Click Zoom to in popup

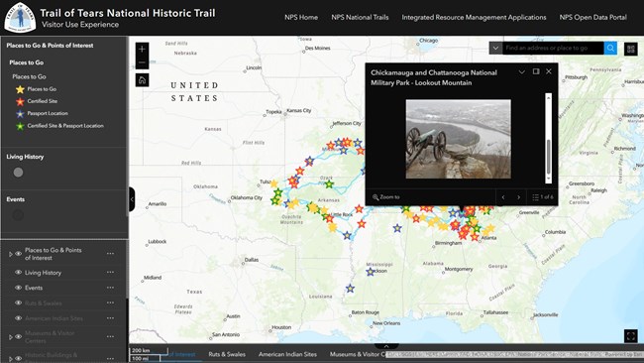pos(385,197)
